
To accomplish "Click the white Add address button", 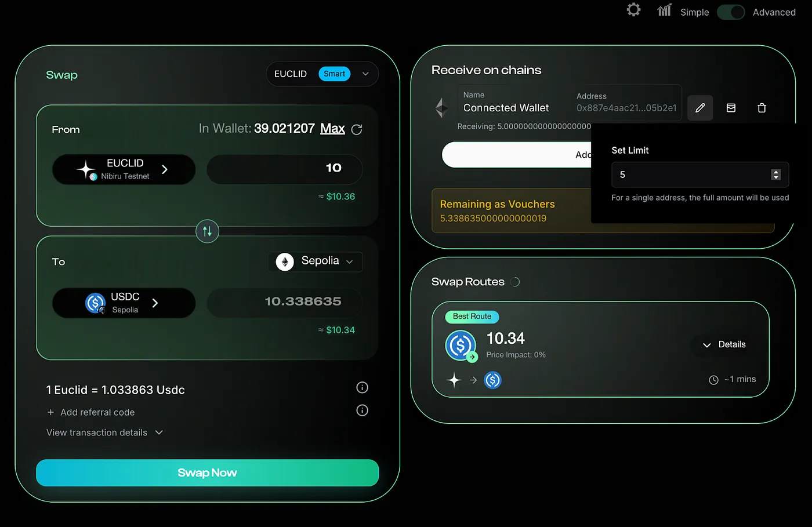I will [x=517, y=155].
